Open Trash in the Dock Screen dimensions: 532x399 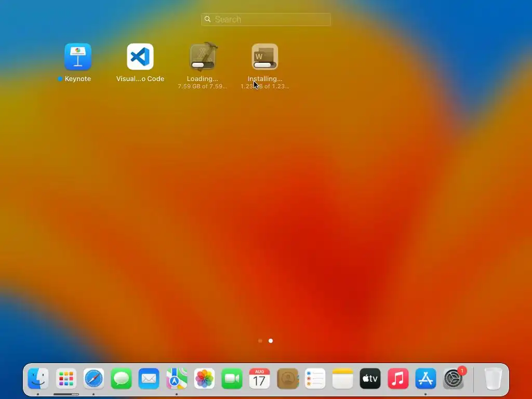pyautogui.click(x=493, y=378)
